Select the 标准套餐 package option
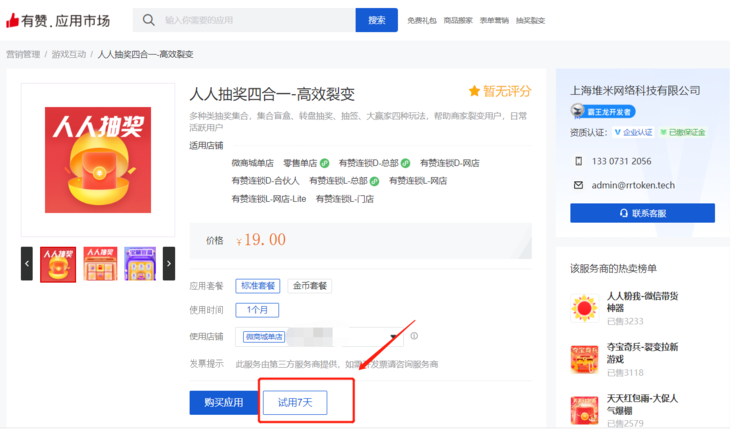 [258, 286]
